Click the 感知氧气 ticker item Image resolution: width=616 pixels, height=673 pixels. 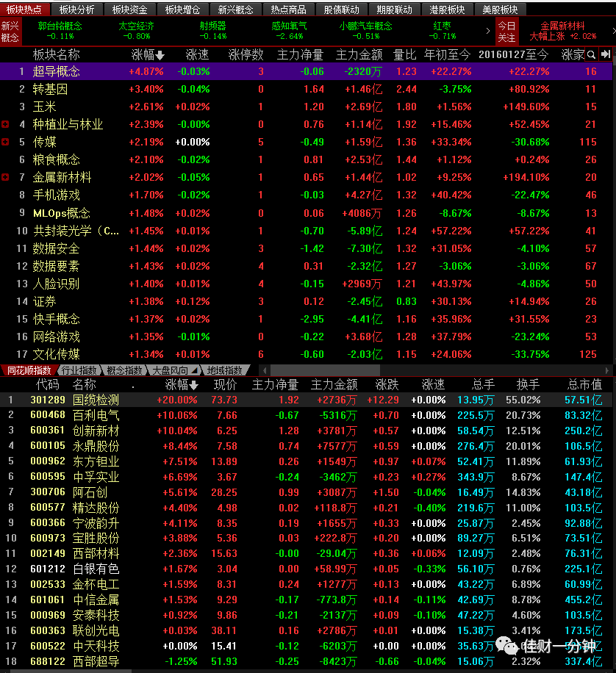click(x=290, y=31)
